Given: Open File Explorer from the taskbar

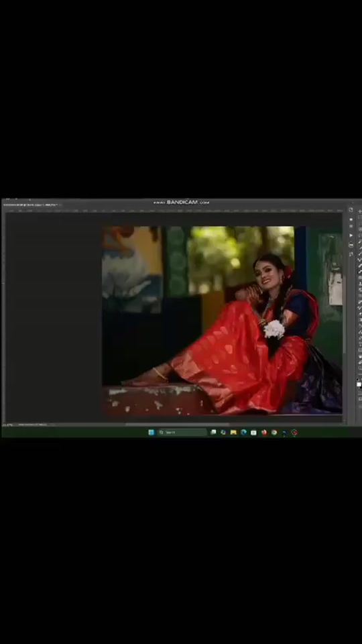Looking at the screenshot, I should click(233, 432).
